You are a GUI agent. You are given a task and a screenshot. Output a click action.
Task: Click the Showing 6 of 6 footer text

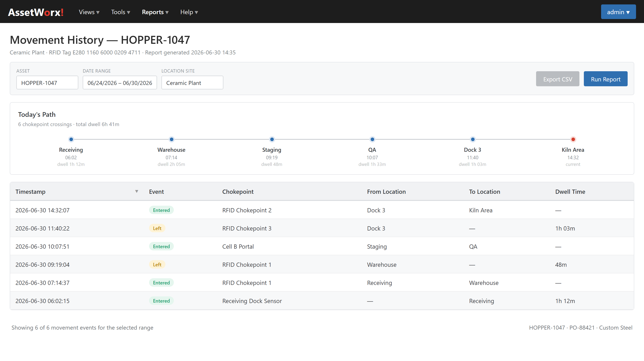pos(82,328)
